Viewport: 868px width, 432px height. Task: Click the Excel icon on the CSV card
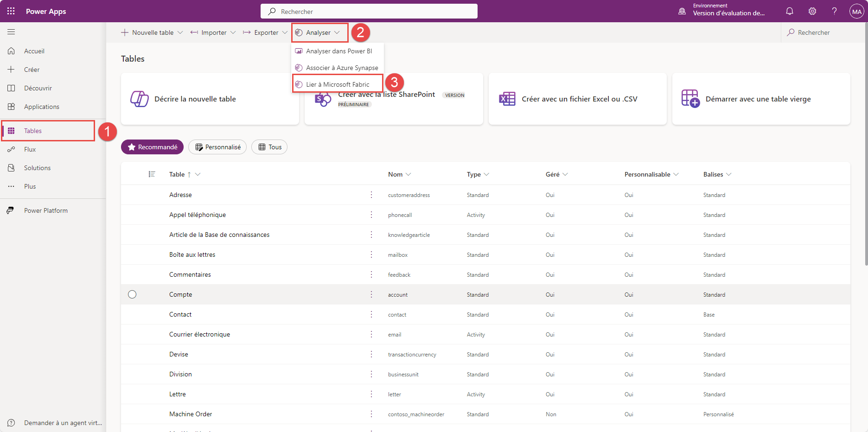pos(507,99)
